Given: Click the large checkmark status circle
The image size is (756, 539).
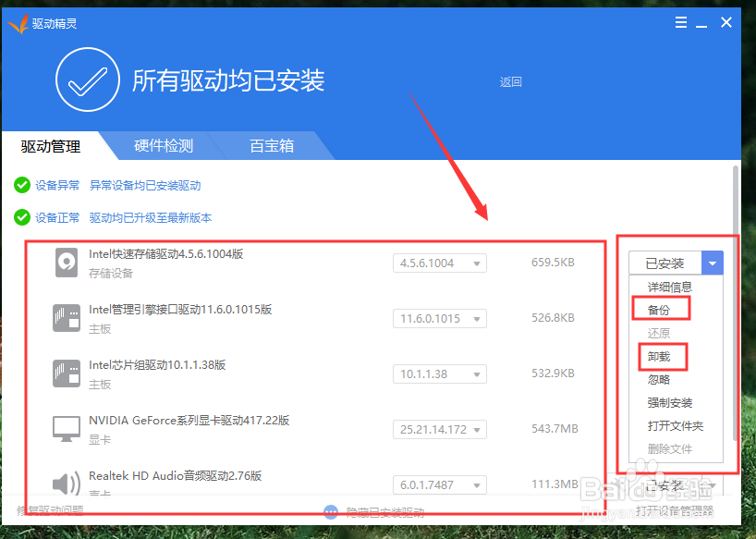Looking at the screenshot, I should click(x=88, y=80).
